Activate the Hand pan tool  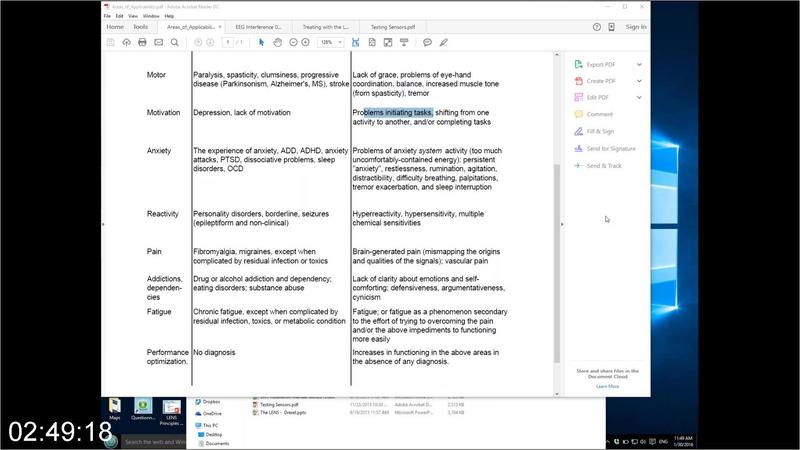pyautogui.click(x=277, y=42)
